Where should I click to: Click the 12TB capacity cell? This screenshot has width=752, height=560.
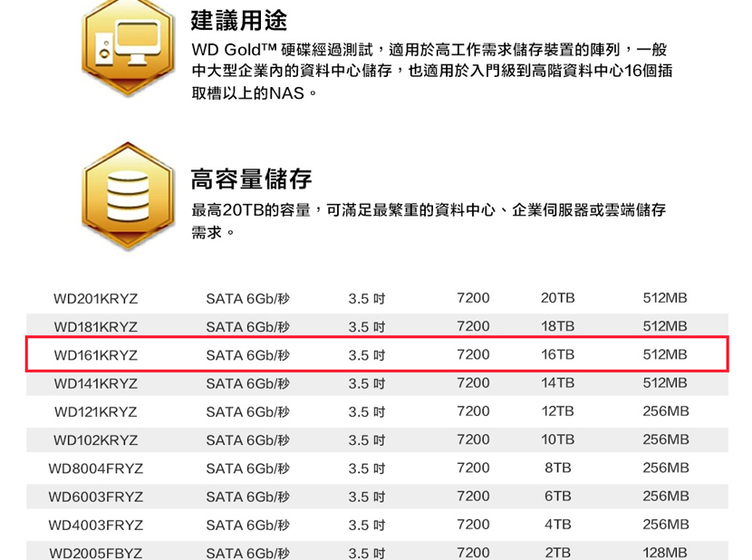[x=557, y=411]
